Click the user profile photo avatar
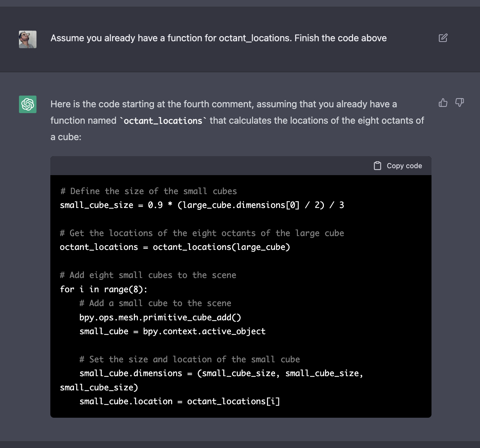This screenshot has height=448, width=480. [x=28, y=39]
